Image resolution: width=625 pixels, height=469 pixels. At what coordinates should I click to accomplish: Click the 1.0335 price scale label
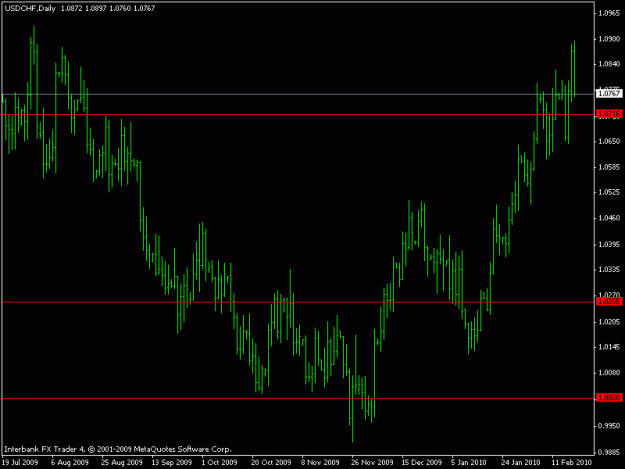[x=609, y=270]
